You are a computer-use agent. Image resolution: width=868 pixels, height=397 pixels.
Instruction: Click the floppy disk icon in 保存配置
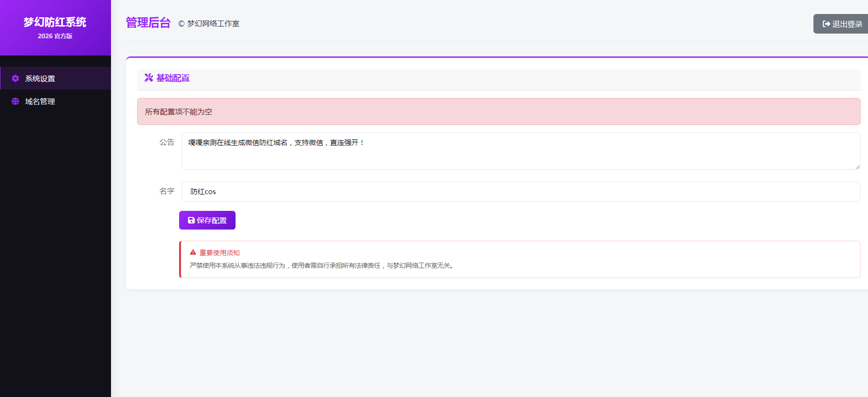coord(191,220)
